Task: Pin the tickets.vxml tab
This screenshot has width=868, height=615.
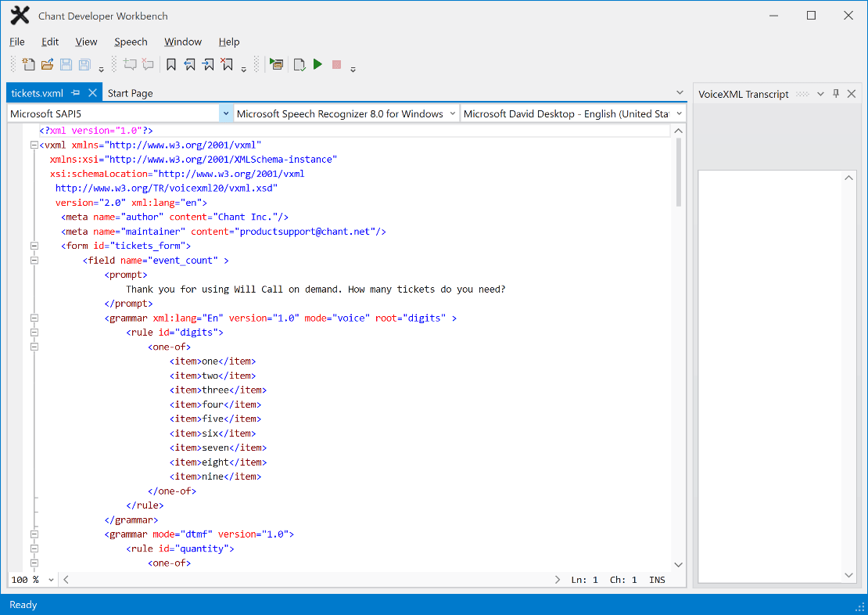Action: pyautogui.click(x=76, y=93)
